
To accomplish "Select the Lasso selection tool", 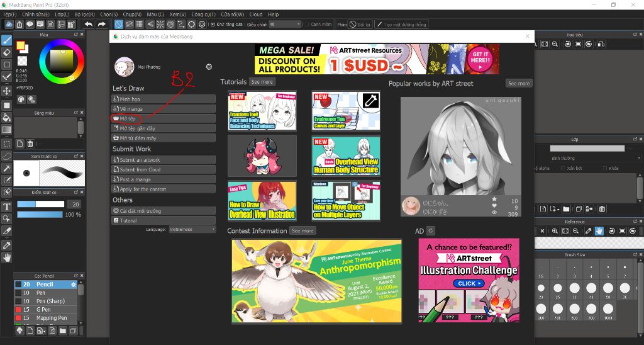I will click(x=6, y=156).
